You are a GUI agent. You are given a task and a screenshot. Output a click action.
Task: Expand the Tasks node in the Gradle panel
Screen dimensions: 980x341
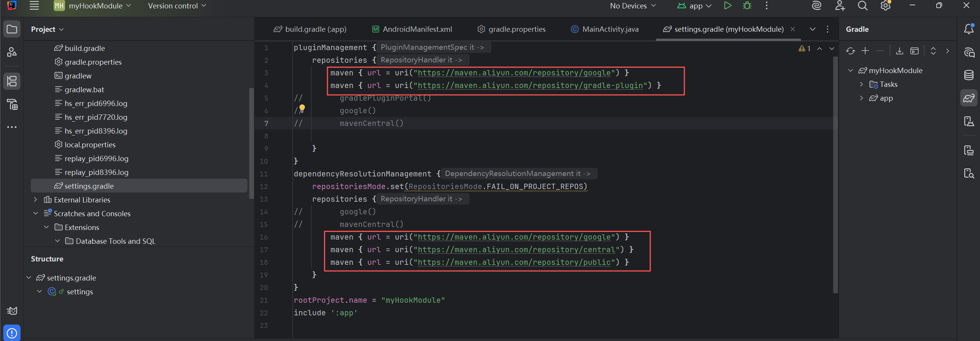coord(861,84)
